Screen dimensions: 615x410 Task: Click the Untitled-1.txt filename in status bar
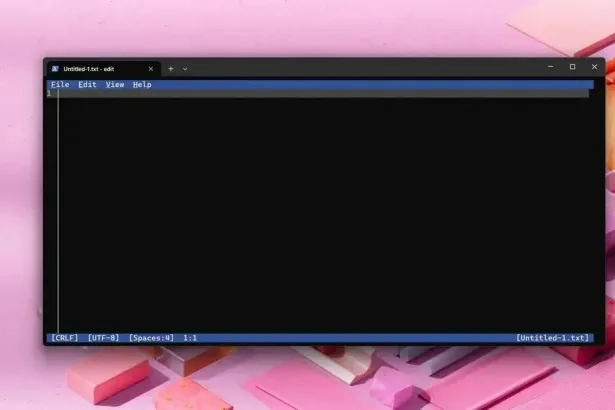(x=553, y=338)
